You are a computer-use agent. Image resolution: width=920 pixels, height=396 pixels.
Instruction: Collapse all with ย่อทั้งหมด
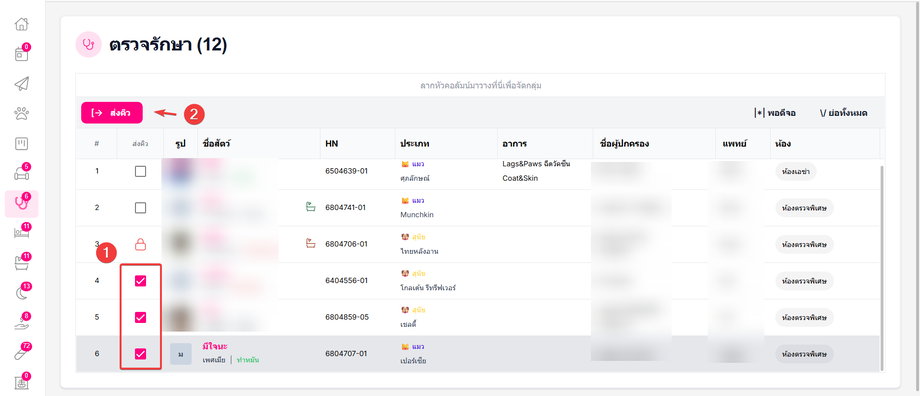[x=844, y=113]
